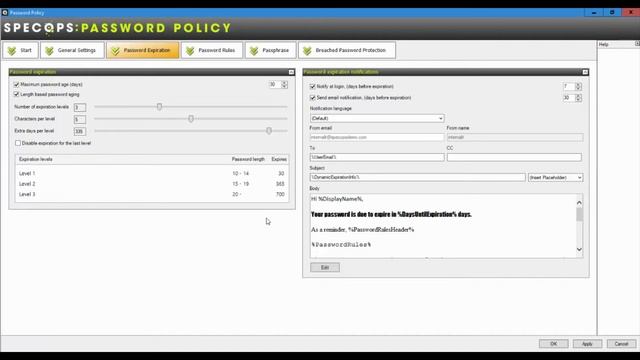Collapse the Password expiration notifications panel

tap(585, 72)
